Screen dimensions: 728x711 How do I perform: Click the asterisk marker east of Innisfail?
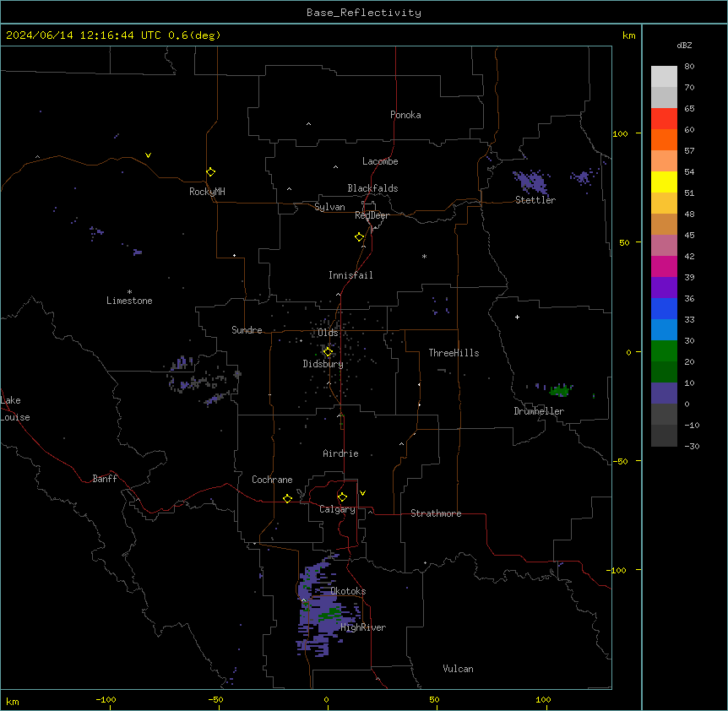coord(424,256)
